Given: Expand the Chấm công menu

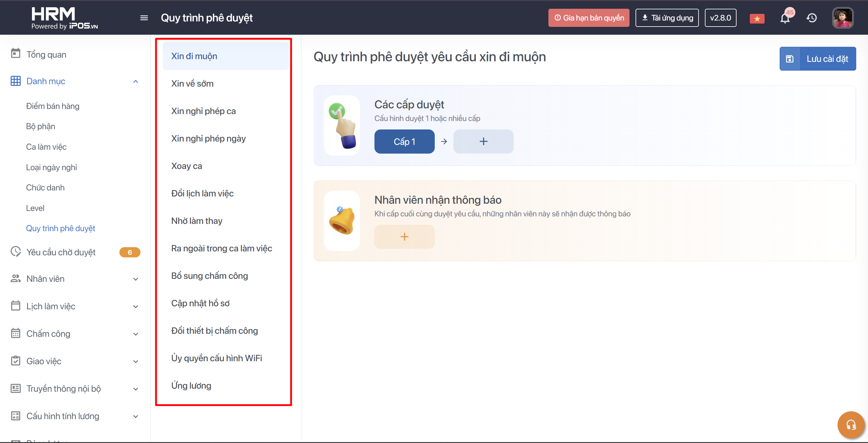Looking at the screenshot, I should coord(135,334).
